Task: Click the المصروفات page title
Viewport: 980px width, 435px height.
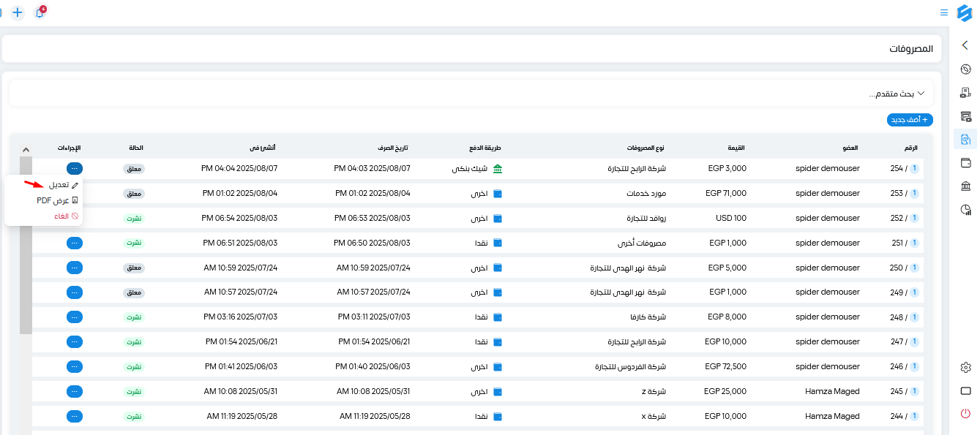Action: [911, 49]
